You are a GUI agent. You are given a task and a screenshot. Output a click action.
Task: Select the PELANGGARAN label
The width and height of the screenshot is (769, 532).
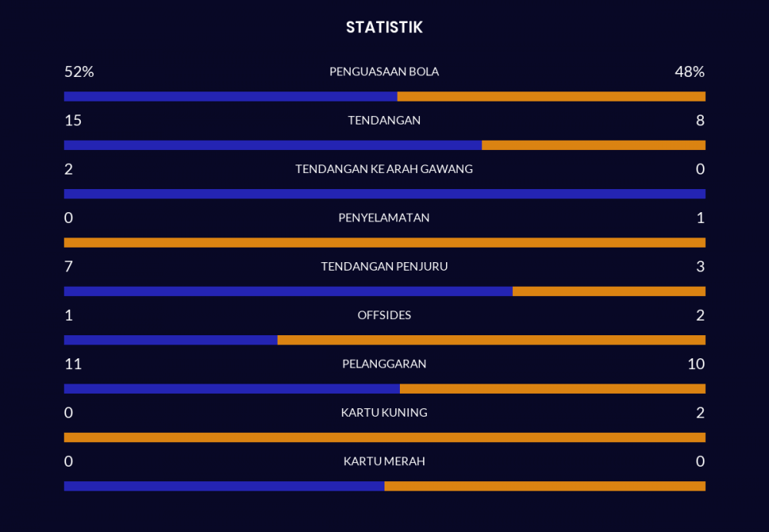[384, 364]
